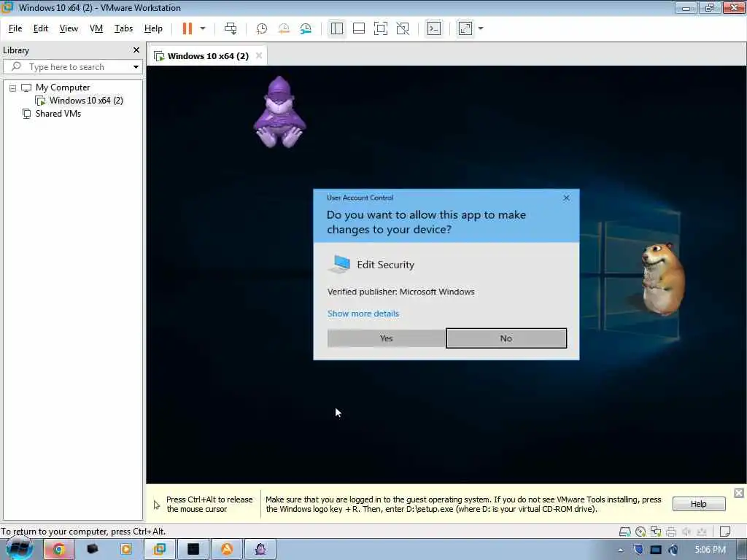Select Windows 10 x64 (2) in library tree
This screenshot has width=747, height=560.
(86, 101)
